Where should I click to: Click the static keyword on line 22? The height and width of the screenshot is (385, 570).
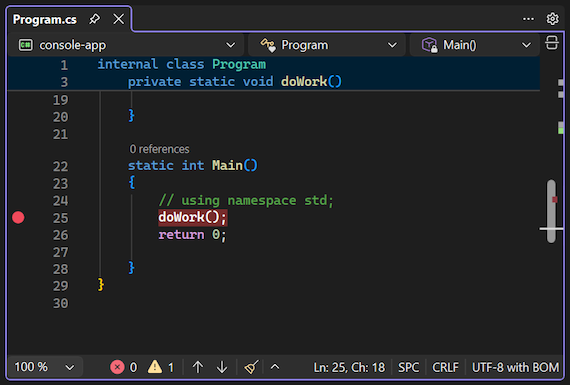151,166
